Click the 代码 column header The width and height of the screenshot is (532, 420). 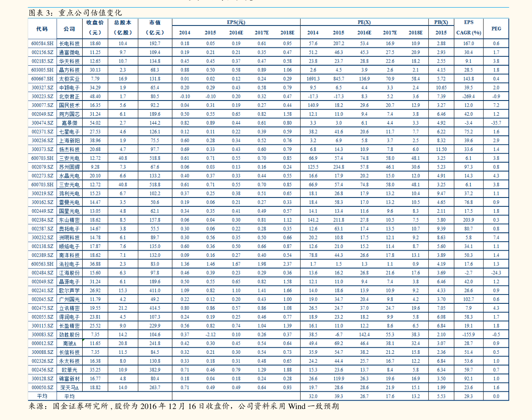click(42, 29)
